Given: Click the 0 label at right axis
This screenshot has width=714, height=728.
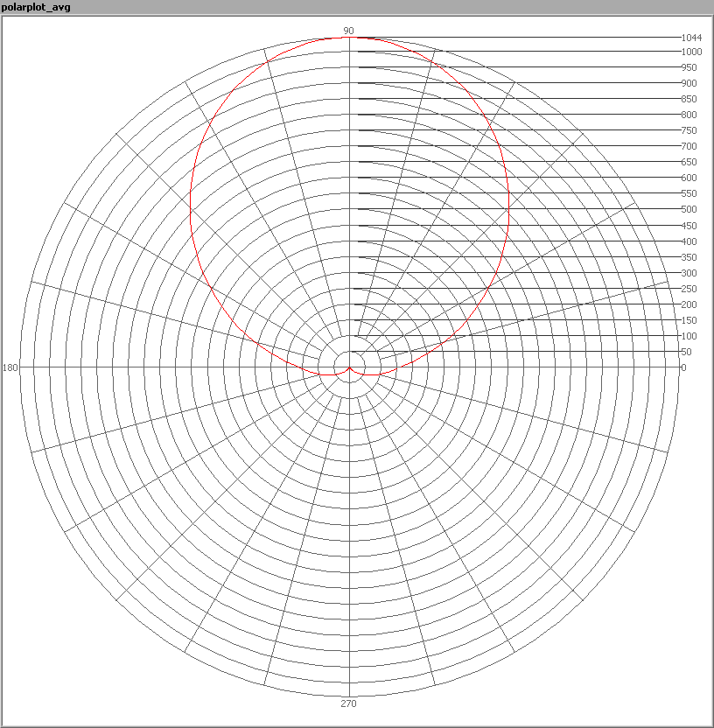Looking at the screenshot, I should [684, 367].
